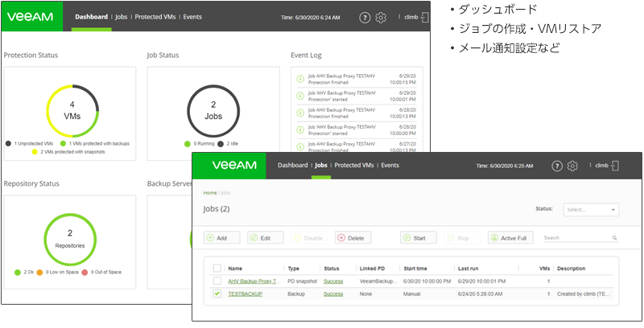Click the Edit job button

click(266, 238)
